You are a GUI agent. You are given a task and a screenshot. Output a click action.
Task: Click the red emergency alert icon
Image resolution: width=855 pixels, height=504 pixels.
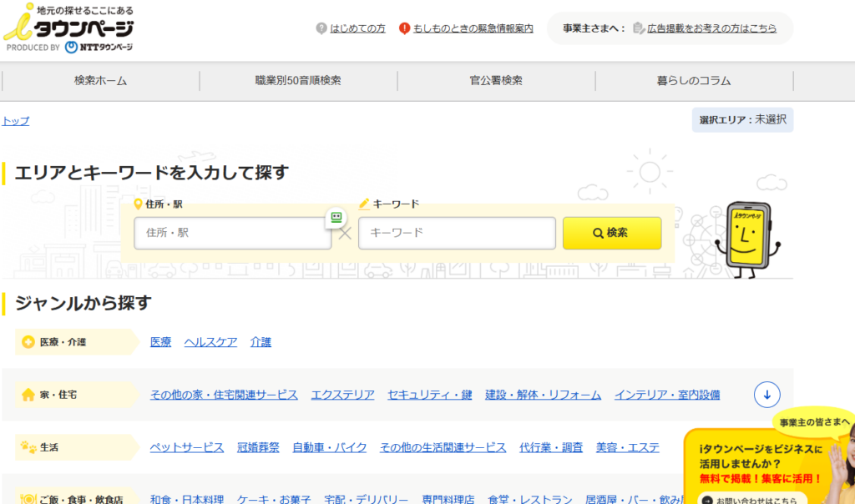point(405,28)
